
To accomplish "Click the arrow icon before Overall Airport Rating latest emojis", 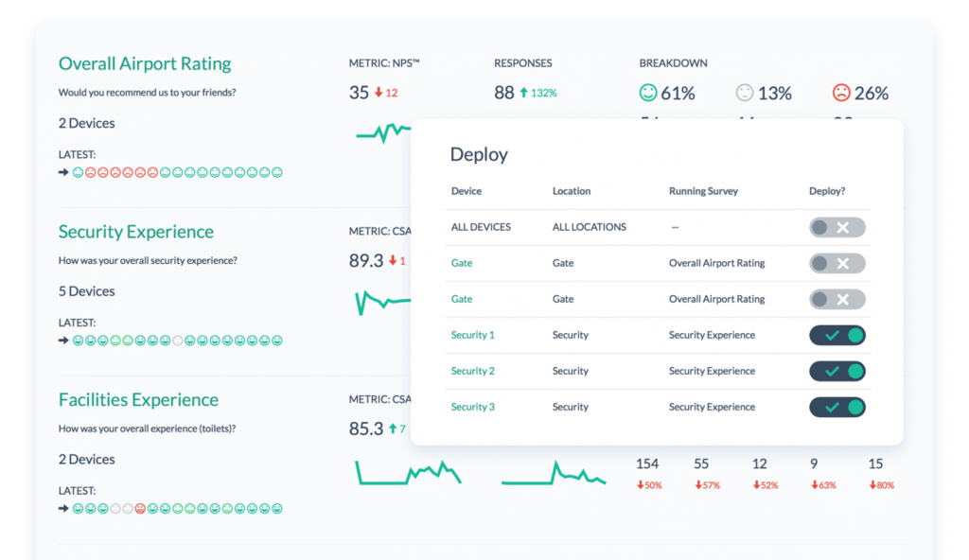I will (x=62, y=171).
